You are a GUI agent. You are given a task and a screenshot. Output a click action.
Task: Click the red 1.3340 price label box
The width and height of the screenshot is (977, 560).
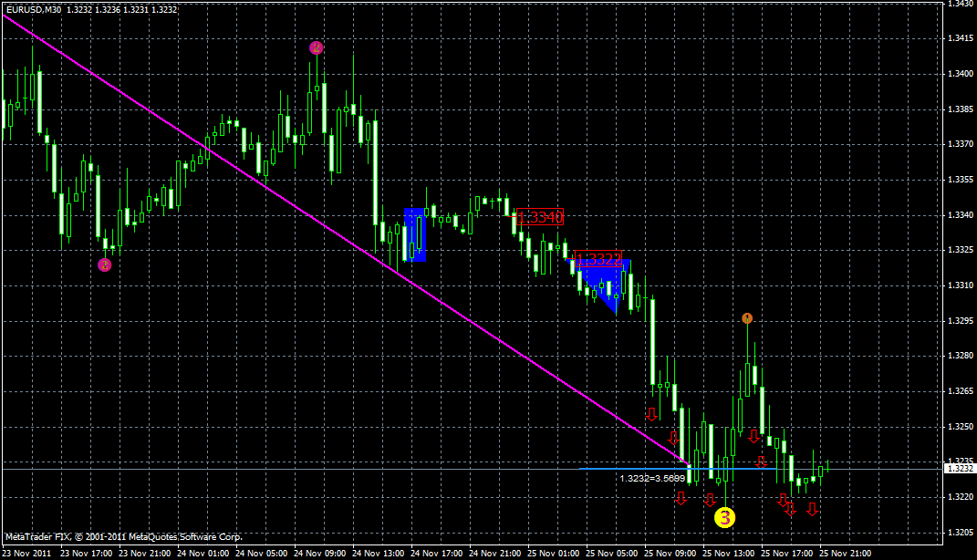pyautogui.click(x=540, y=217)
